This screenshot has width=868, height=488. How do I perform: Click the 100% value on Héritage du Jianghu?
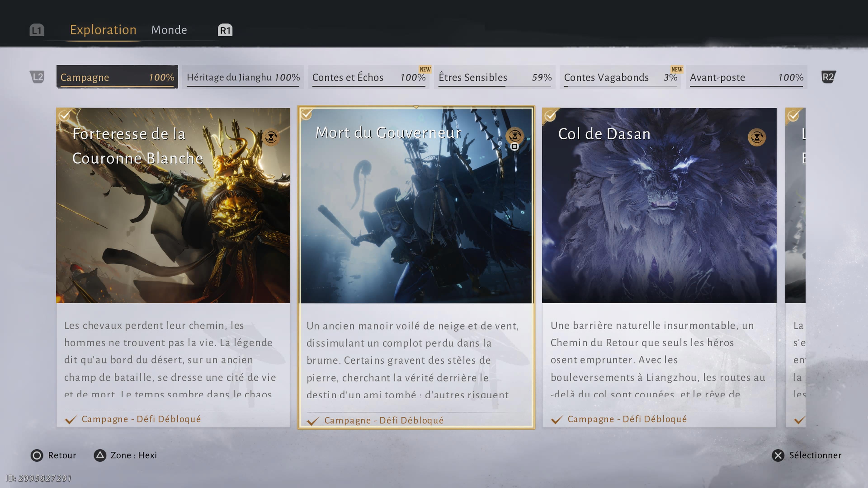click(x=287, y=77)
